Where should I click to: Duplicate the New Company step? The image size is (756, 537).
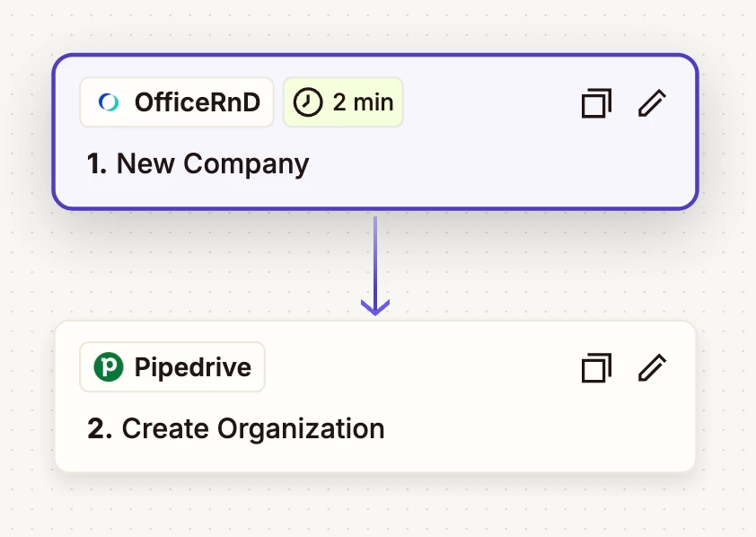click(x=596, y=102)
